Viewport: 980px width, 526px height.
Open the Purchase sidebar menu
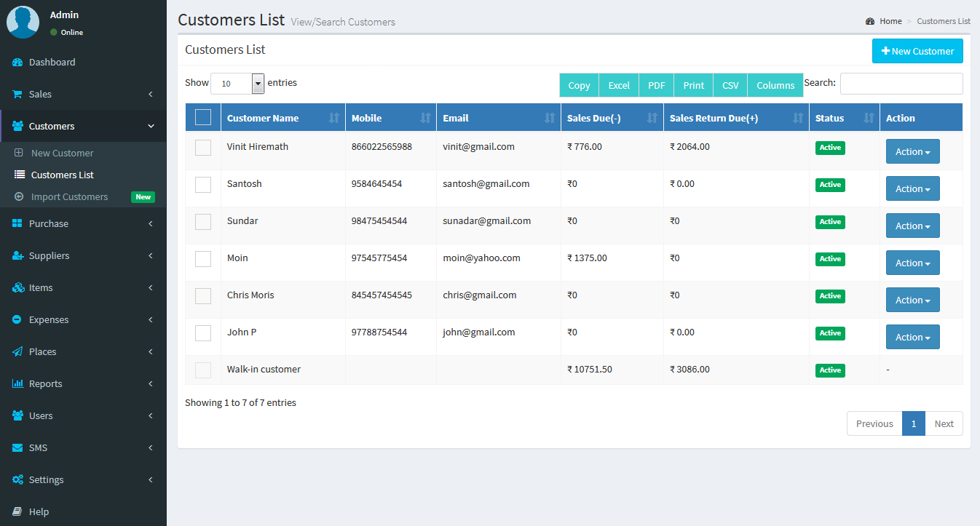[x=83, y=223]
